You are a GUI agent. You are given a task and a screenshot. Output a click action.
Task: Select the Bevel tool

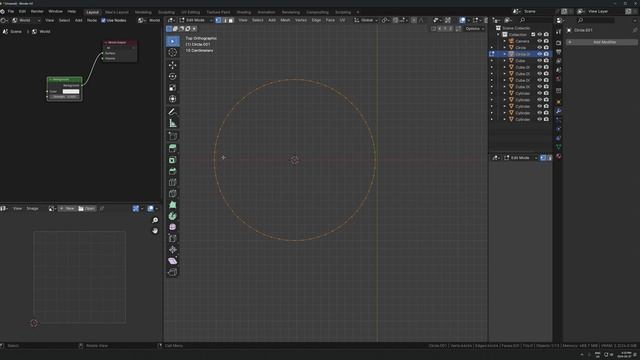[173, 171]
